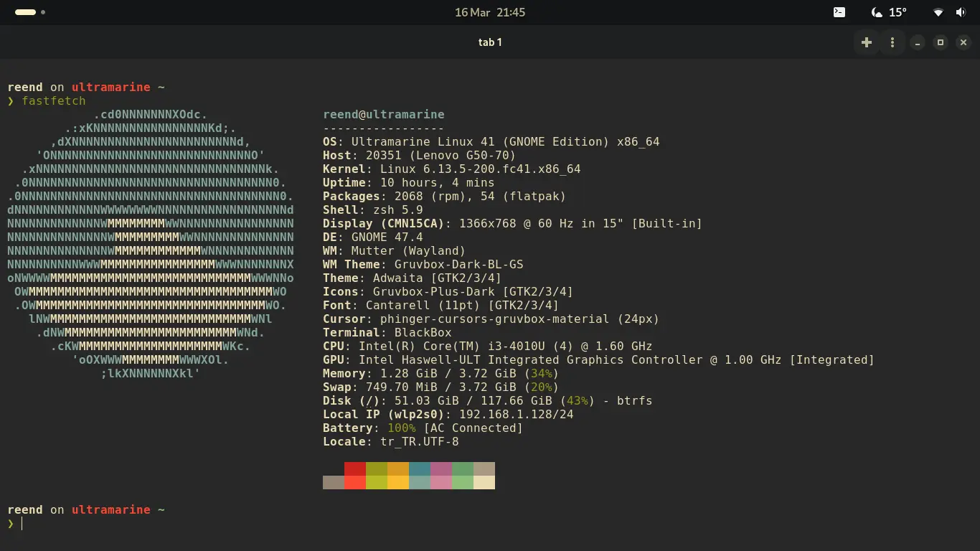
Task: Click the cream beige color block
Action: click(484, 482)
